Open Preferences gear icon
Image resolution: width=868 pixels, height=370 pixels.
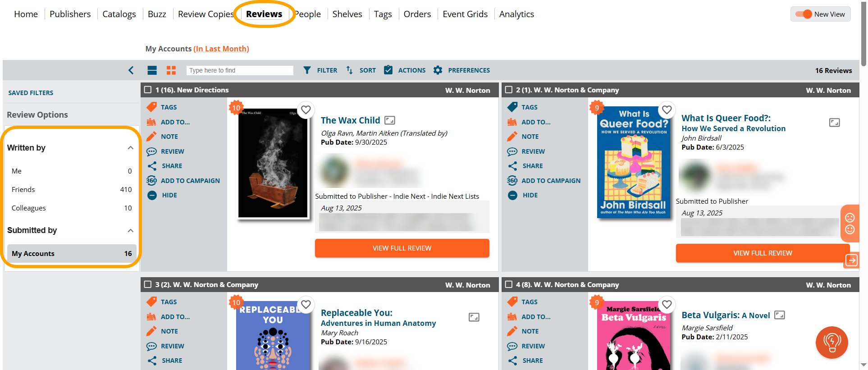click(438, 70)
